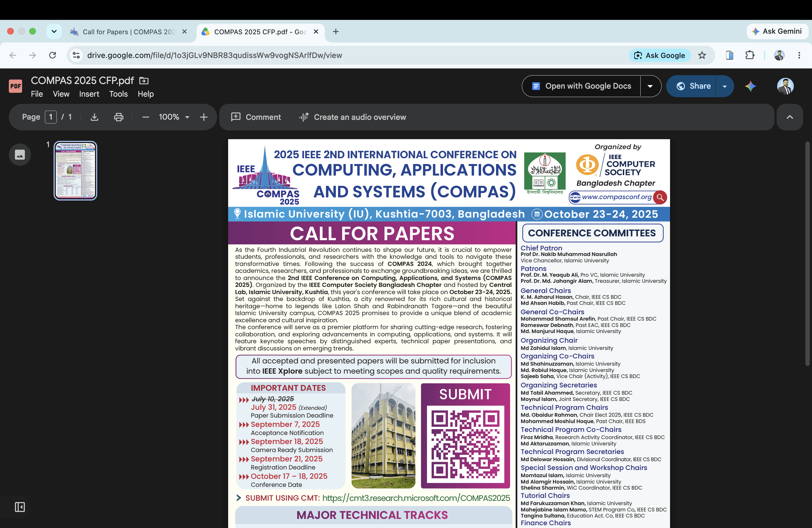Click the SUBMIT QR code
The width and height of the screenshot is (812, 528).
(x=465, y=444)
